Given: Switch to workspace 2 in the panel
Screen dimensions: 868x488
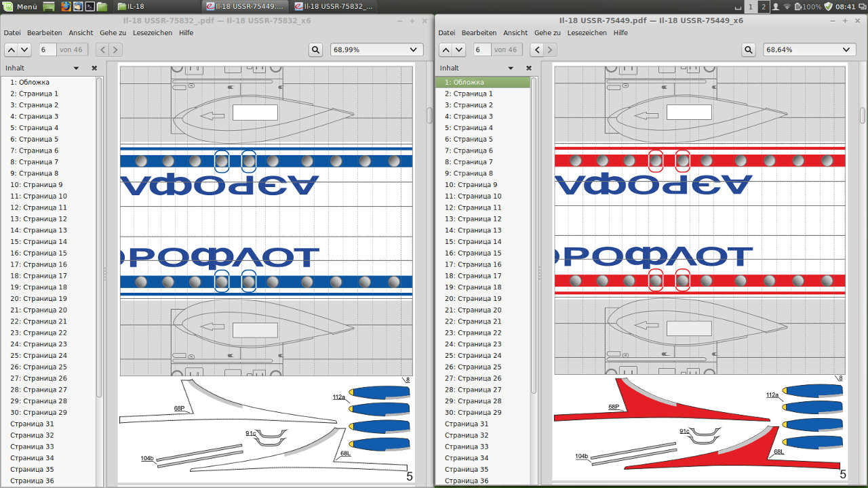Looking at the screenshot, I should (764, 7).
